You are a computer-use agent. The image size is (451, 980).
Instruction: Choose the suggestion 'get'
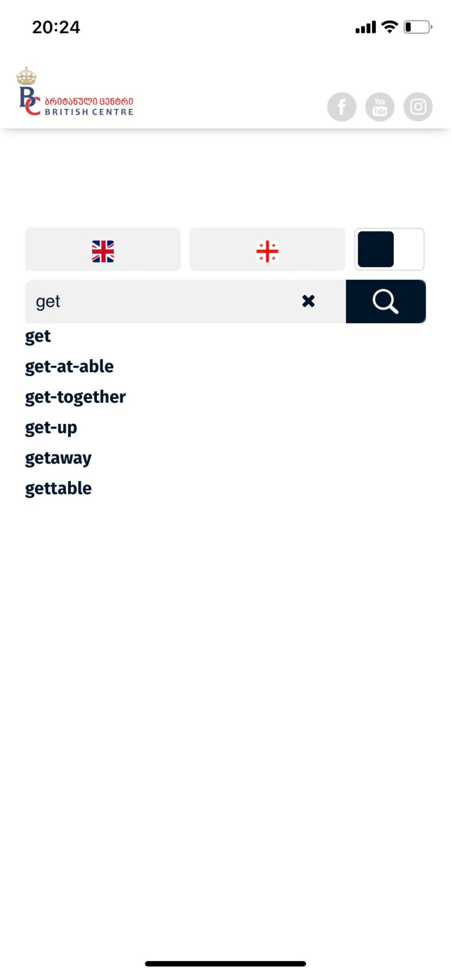click(x=38, y=337)
